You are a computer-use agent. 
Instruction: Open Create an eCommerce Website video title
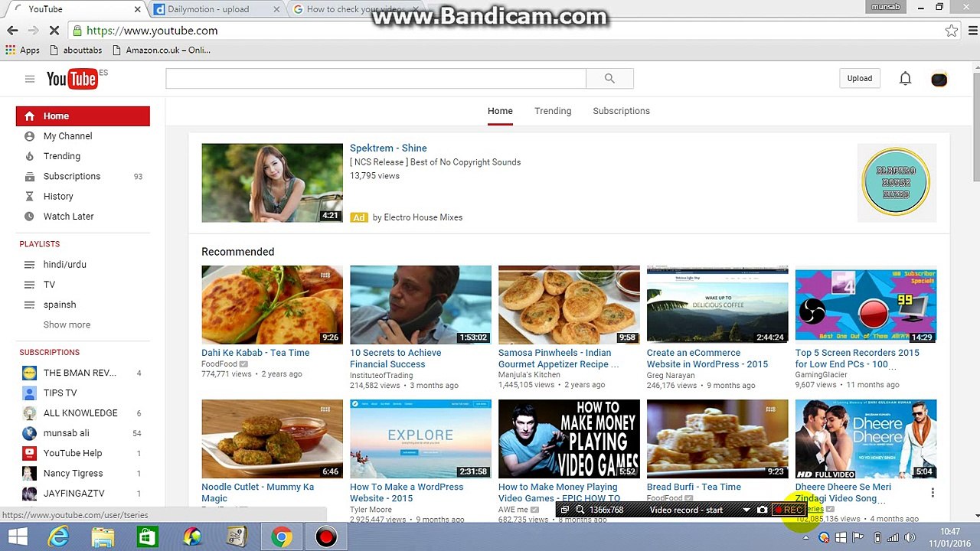pyautogui.click(x=707, y=358)
